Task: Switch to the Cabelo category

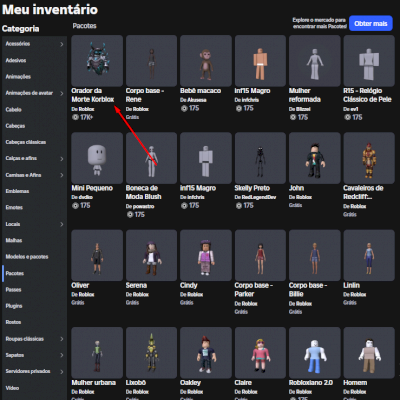Action: pos(13,109)
